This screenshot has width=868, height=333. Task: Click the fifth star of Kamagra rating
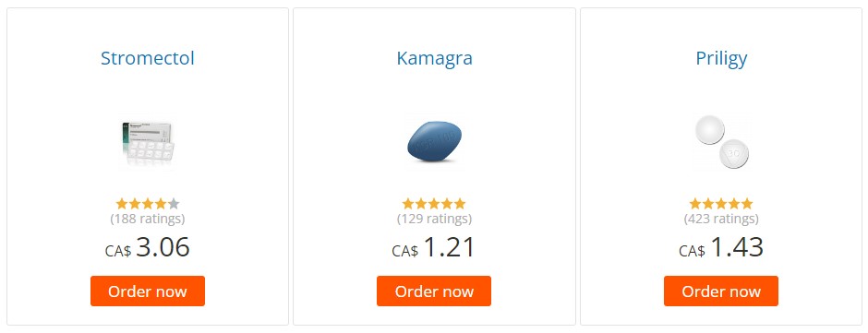click(460, 204)
